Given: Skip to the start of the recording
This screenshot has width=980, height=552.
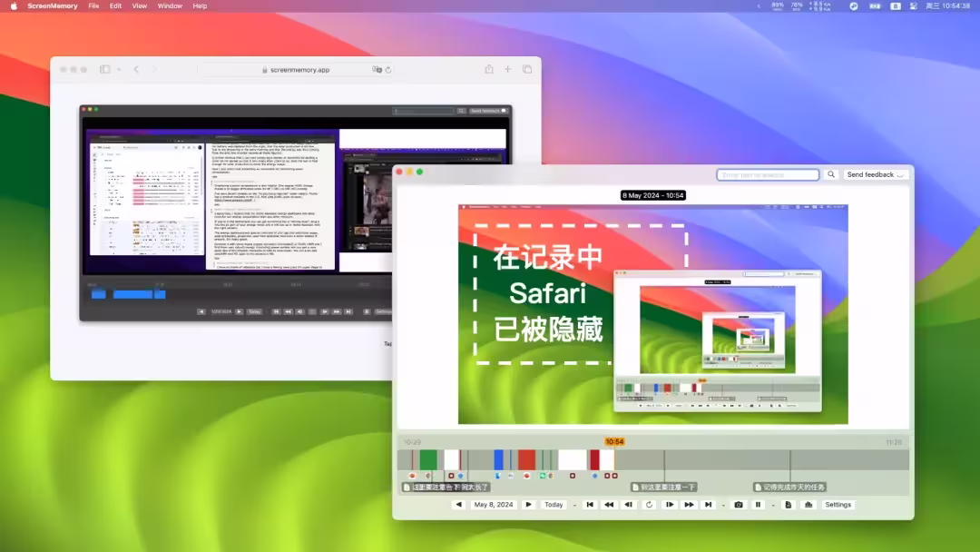Looking at the screenshot, I should pyautogui.click(x=590, y=505).
